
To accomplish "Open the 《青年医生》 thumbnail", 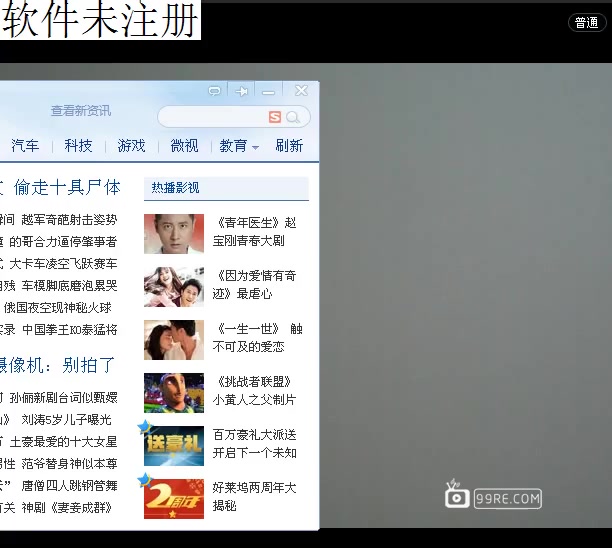I will (x=174, y=234).
